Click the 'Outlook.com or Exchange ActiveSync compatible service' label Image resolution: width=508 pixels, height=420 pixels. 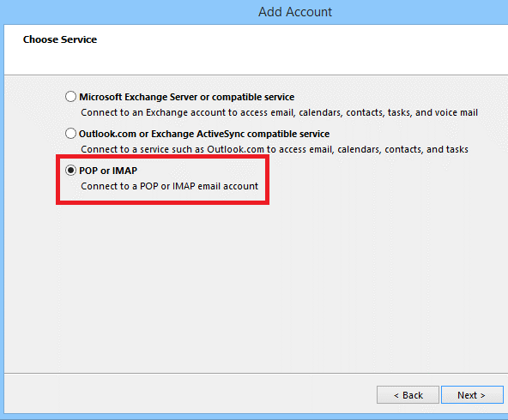click(x=204, y=134)
